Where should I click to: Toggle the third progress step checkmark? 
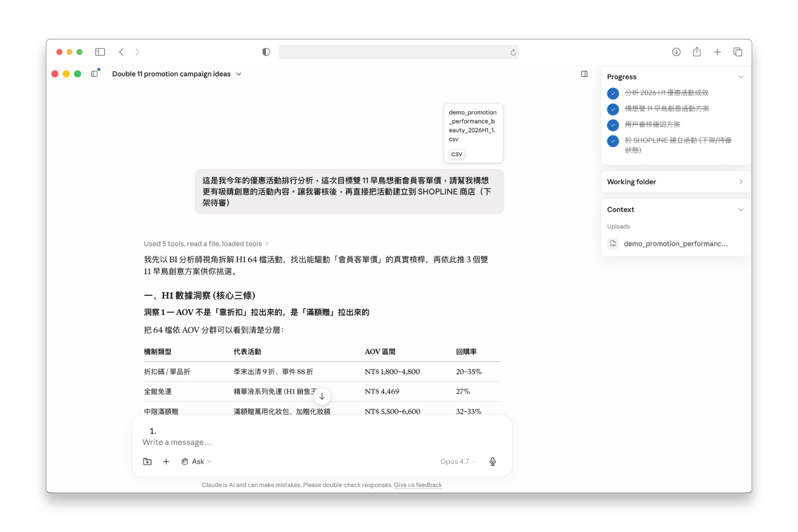(613, 125)
